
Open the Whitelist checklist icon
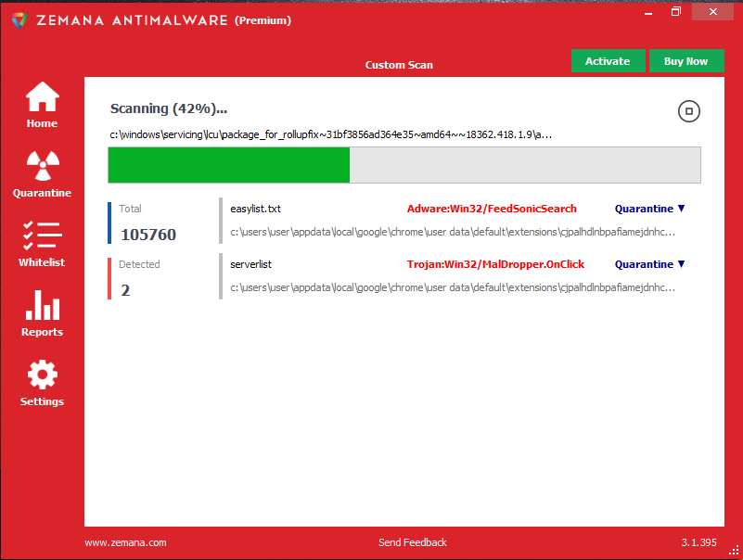[42, 235]
